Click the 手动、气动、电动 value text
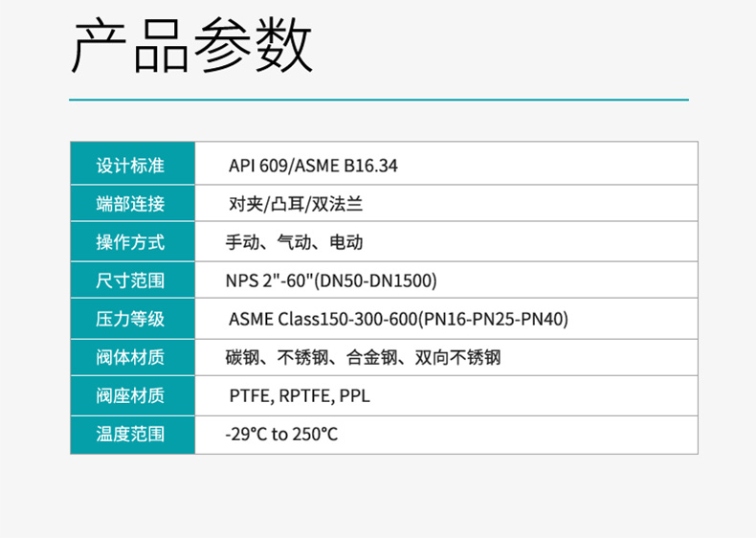756x538 pixels. tap(295, 242)
